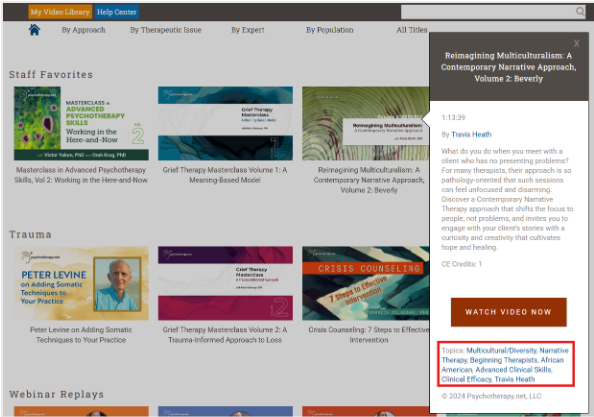Click the search magnifier icon
Viewport: 594px width, 417px height.
(580, 12)
